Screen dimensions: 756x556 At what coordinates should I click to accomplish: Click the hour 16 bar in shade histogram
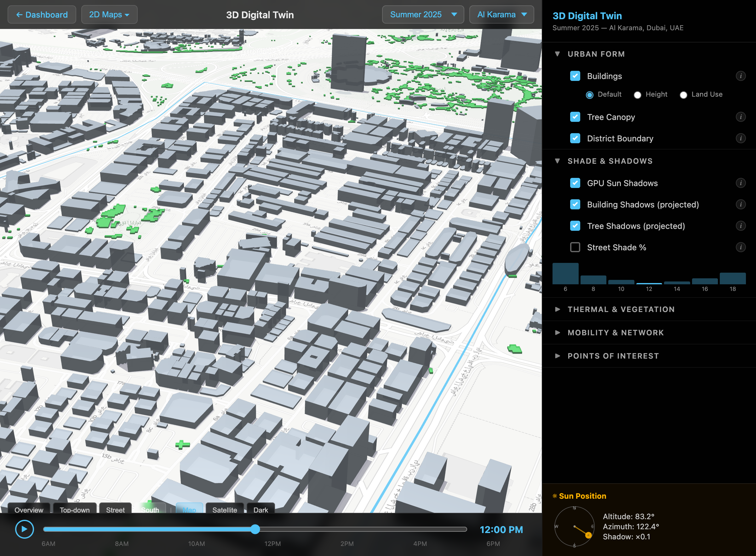pos(705,281)
